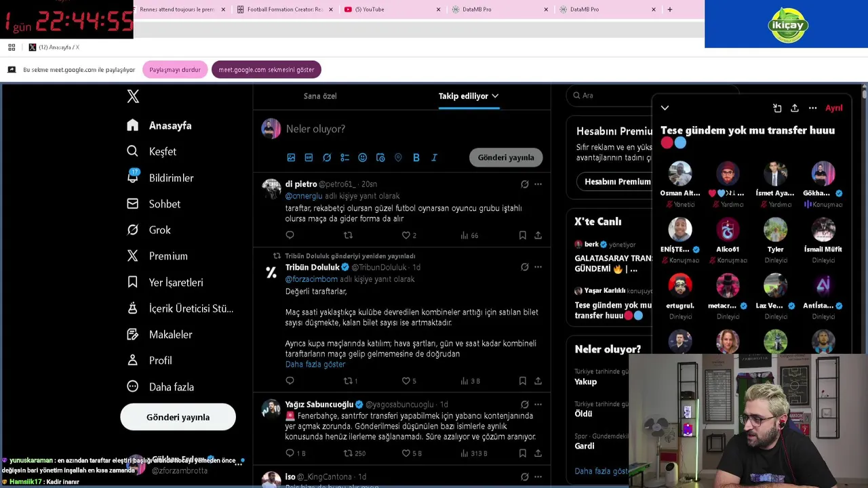Open Space more options menu
Image resolution: width=868 pixels, height=488 pixels.
pyautogui.click(x=812, y=108)
